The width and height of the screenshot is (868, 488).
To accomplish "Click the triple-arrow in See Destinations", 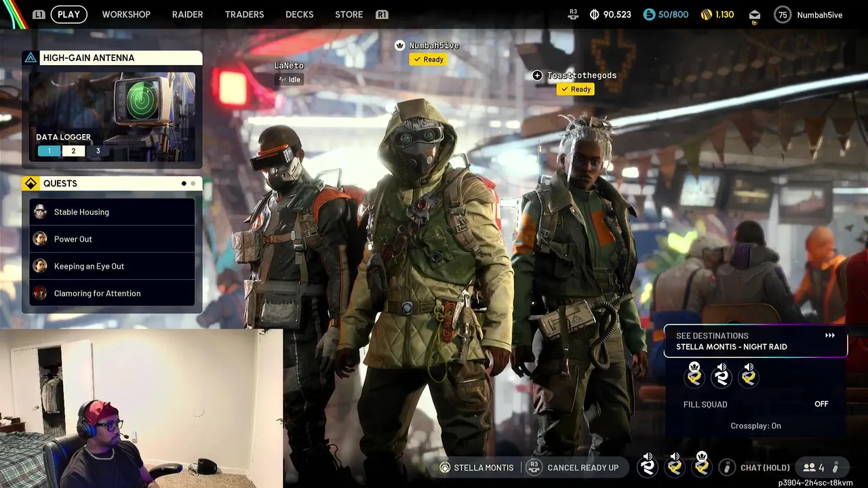I will [830, 335].
